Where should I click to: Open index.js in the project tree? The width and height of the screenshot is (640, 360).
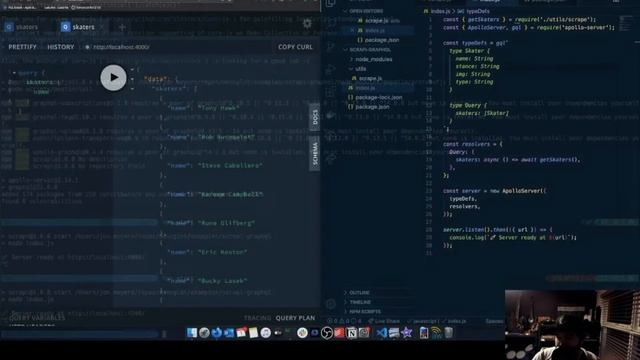362,88
